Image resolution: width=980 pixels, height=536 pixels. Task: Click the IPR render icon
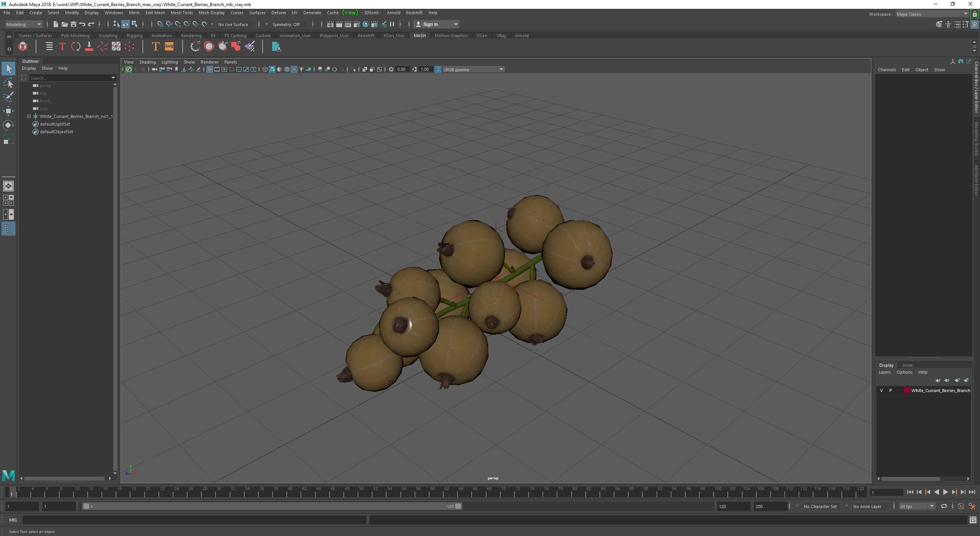coord(348,24)
